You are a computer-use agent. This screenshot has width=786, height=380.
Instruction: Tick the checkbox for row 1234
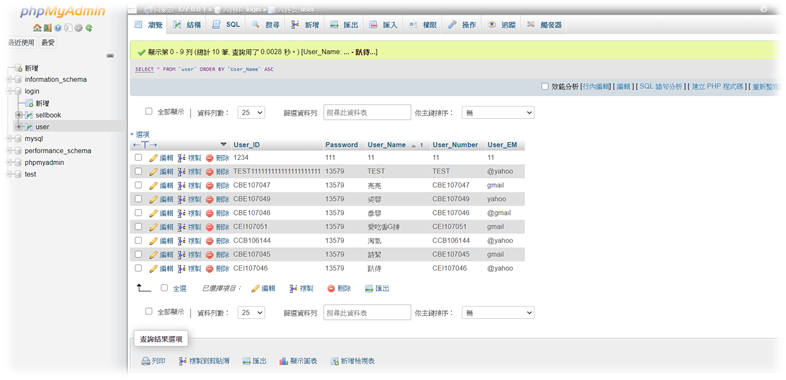click(138, 157)
